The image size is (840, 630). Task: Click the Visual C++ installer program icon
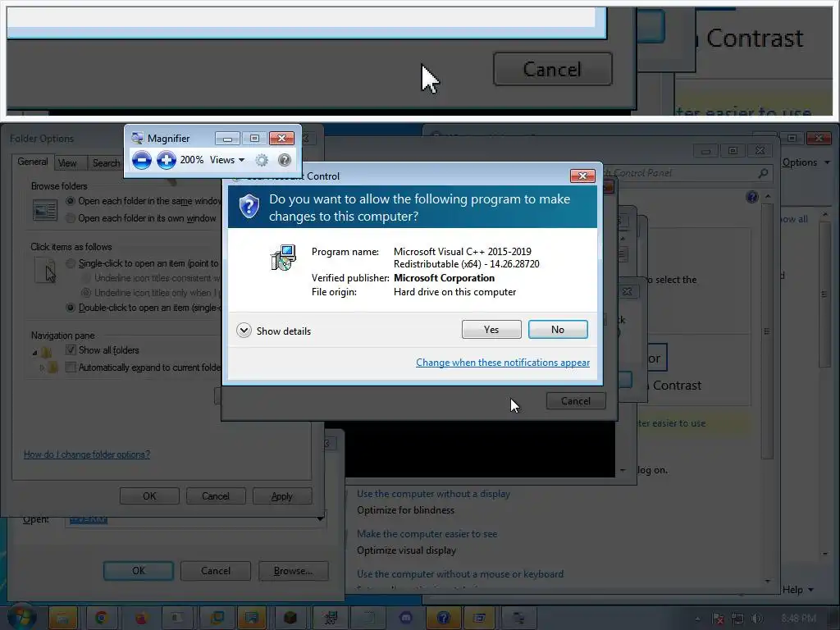coord(283,258)
